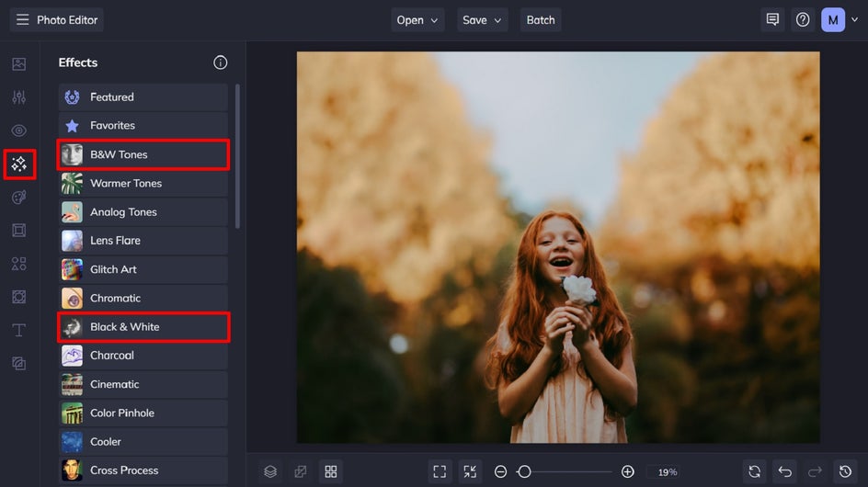Screen dimensions: 868x487
Task: Expand the Save dropdown
Action: (x=482, y=20)
